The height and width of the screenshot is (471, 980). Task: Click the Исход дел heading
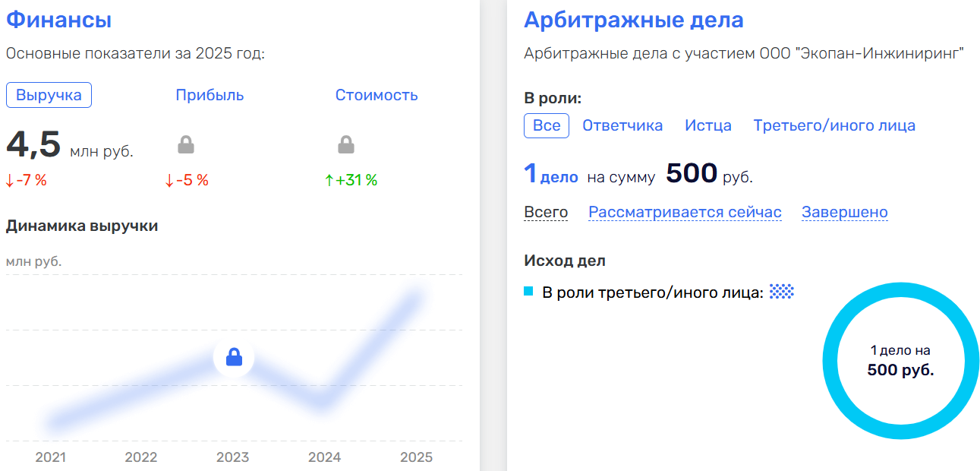565,261
